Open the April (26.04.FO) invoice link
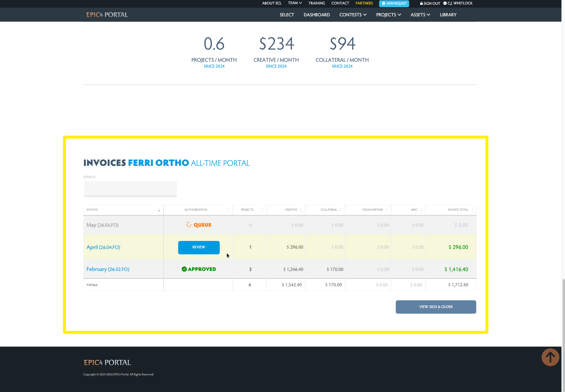 point(103,247)
